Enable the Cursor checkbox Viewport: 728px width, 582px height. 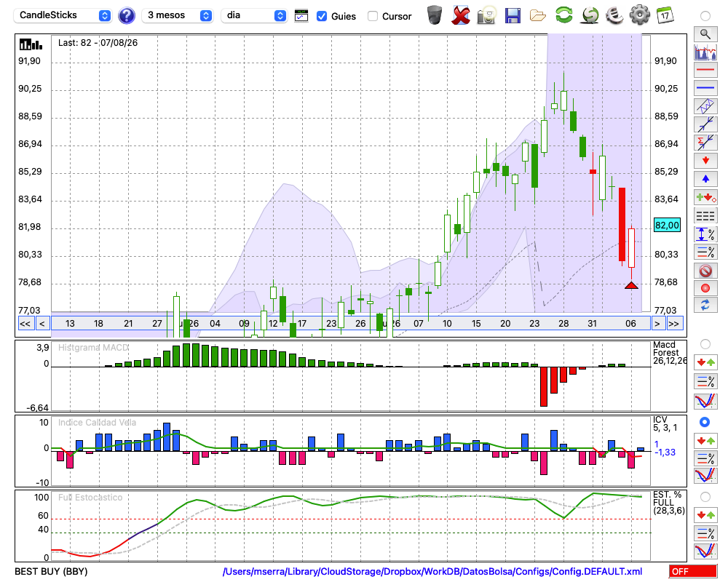point(372,16)
